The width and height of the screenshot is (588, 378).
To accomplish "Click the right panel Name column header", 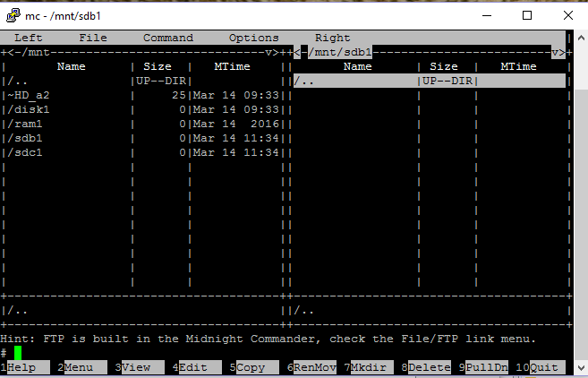I will (357, 66).
